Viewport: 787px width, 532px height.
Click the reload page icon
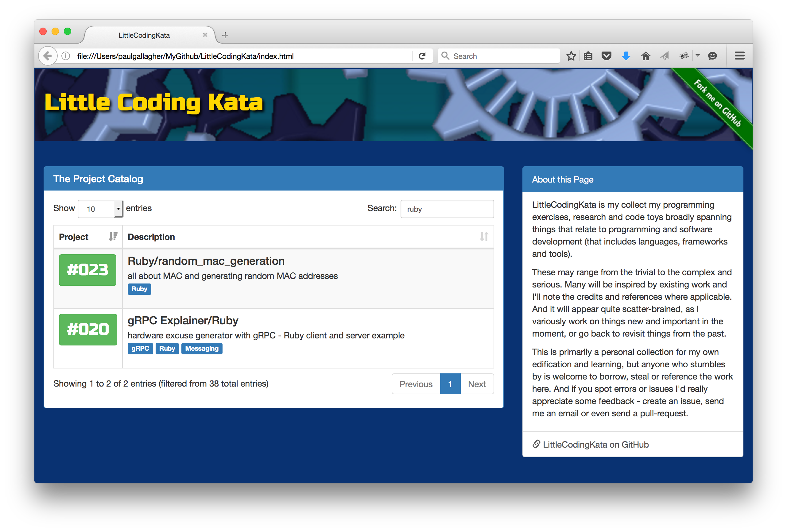tap(422, 56)
